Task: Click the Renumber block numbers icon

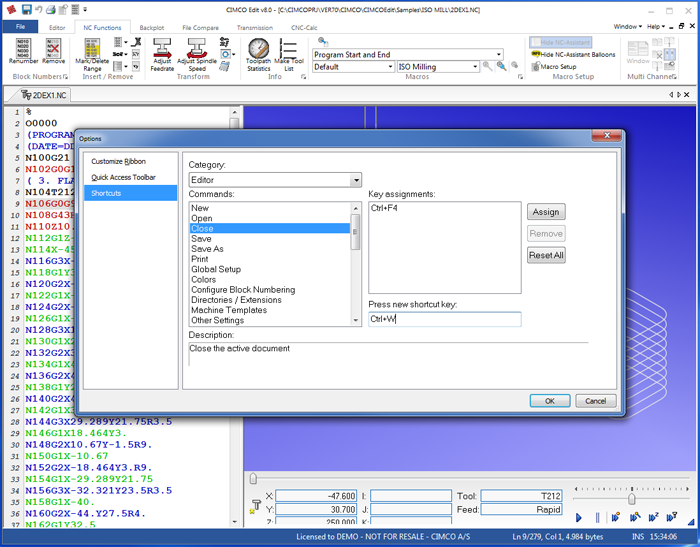Action: [x=23, y=48]
